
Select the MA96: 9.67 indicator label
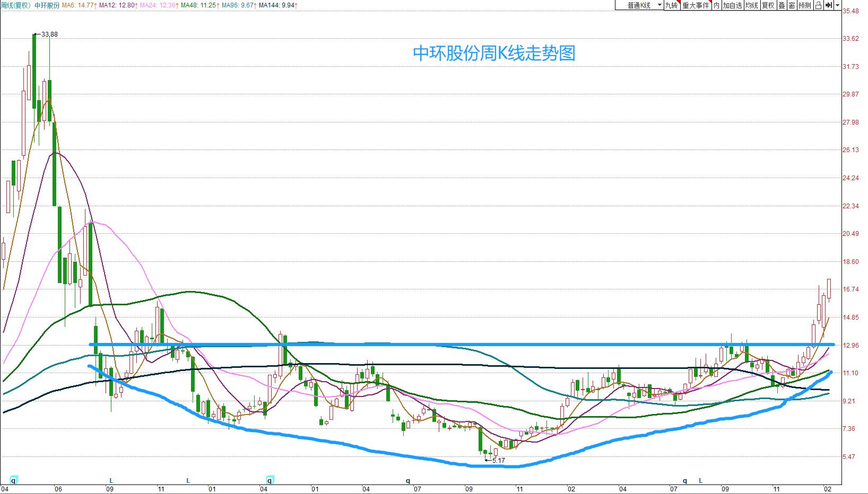(x=239, y=5)
